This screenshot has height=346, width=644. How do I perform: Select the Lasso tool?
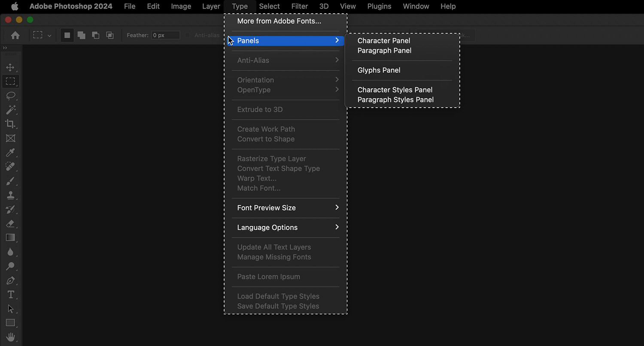tap(10, 96)
